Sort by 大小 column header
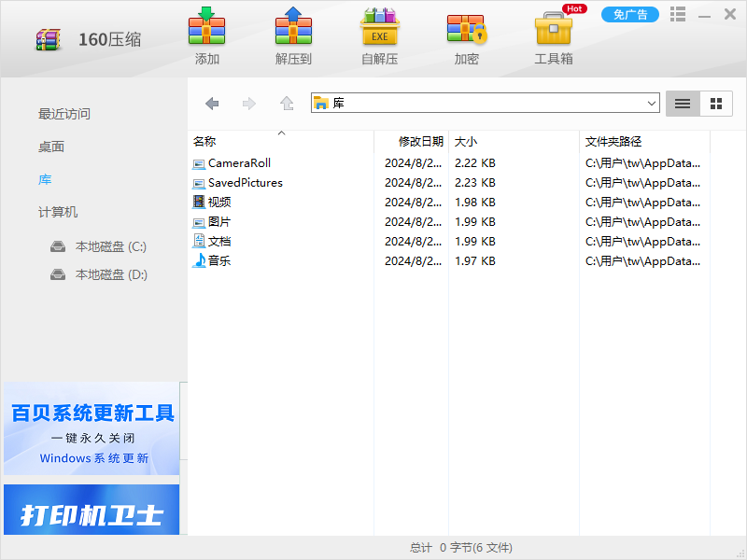 click(514, 142)
